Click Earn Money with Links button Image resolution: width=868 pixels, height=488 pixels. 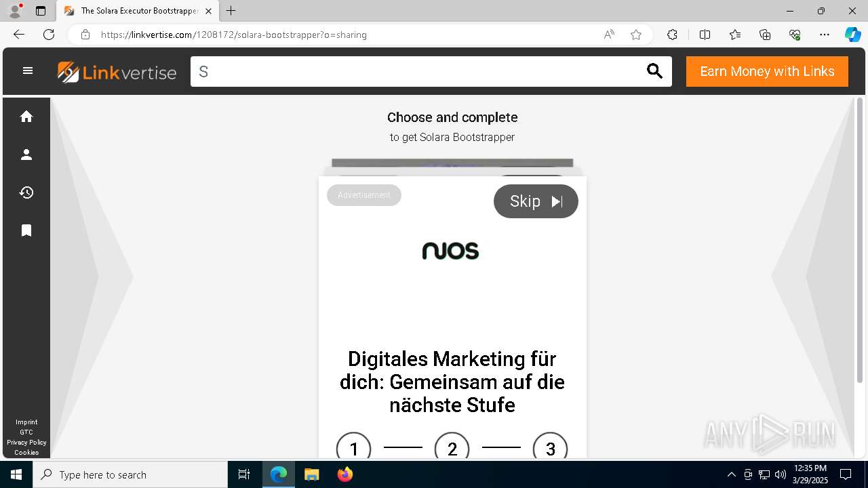click(x=767, y=71)
